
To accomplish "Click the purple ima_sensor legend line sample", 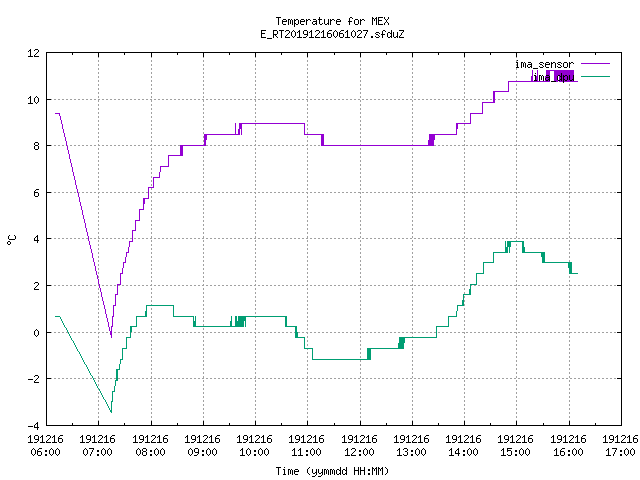I will [595, 64].
